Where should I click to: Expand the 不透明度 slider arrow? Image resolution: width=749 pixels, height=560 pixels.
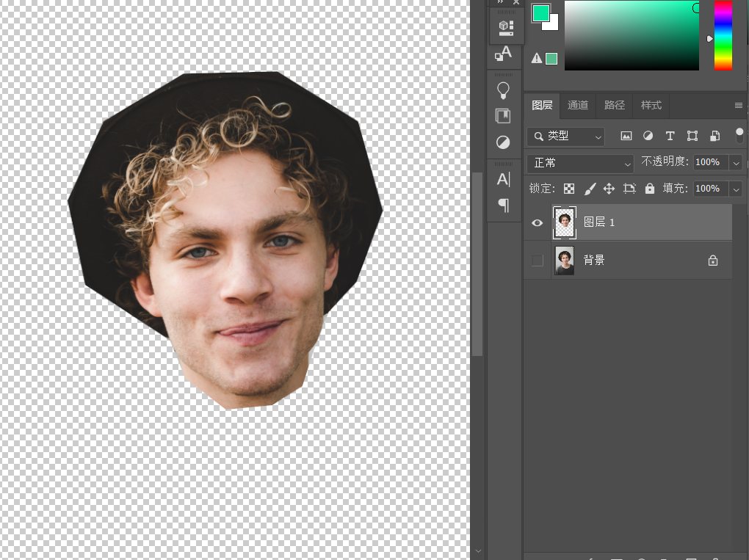[x=736, y=163]
